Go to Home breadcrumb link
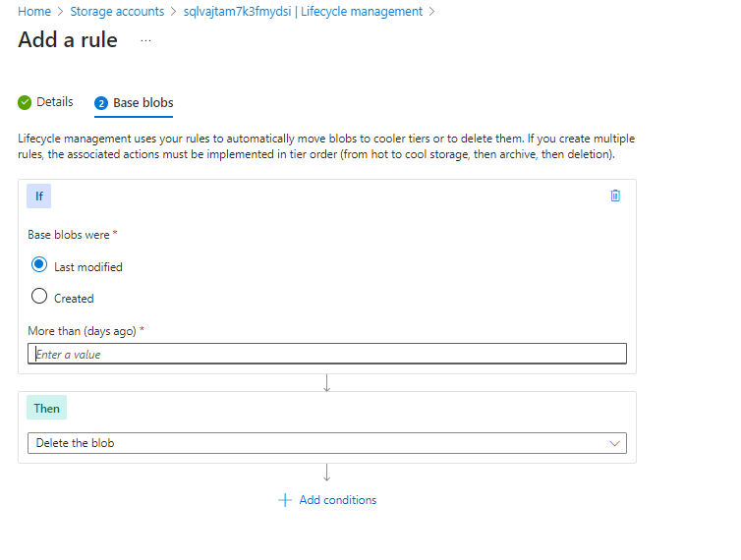 [x=34, y=12]
